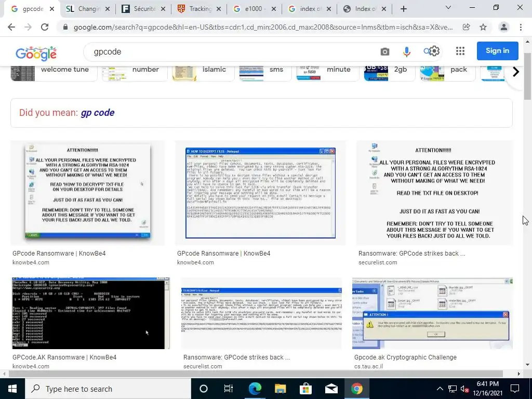Click the padlock site info icon
This screenshot has height=399, width=532.
point(65,27)
